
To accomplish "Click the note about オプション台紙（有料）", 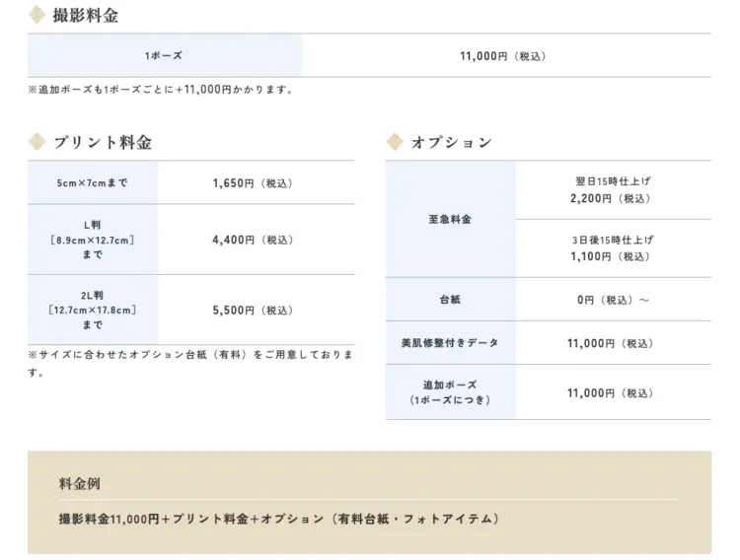I will [x=190, y=361].
